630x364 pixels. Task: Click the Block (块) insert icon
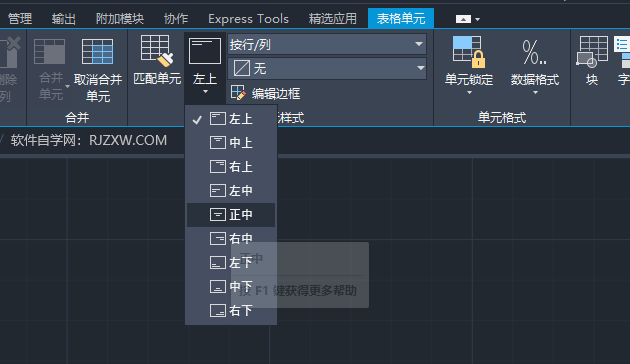[591, 51]
